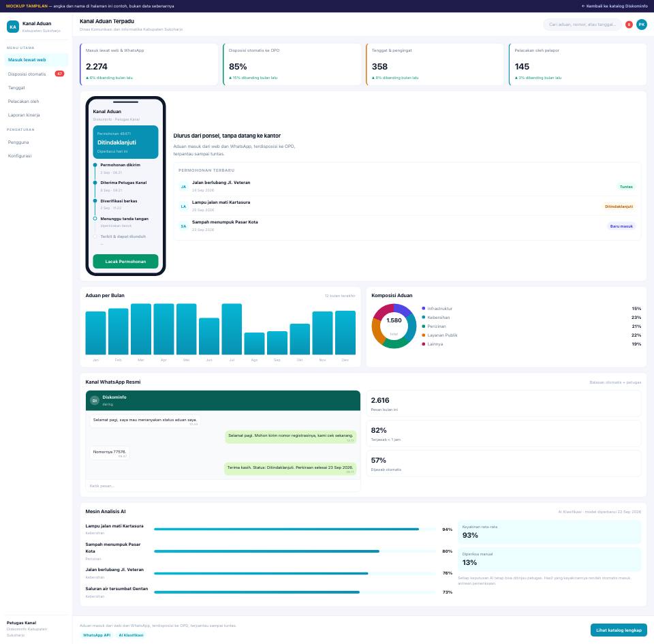Click the red 47 badge beside Disposisi otomatis

point(60,74)
